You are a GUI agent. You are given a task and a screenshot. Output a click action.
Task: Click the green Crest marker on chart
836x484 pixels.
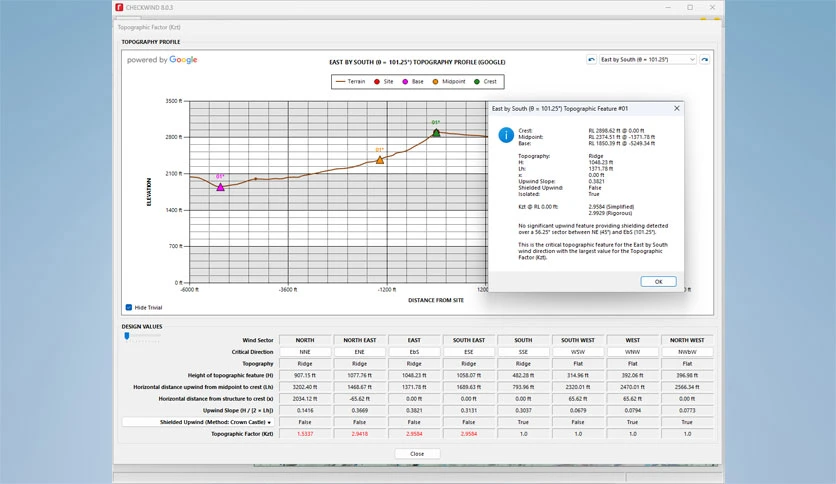pos(436,132)
